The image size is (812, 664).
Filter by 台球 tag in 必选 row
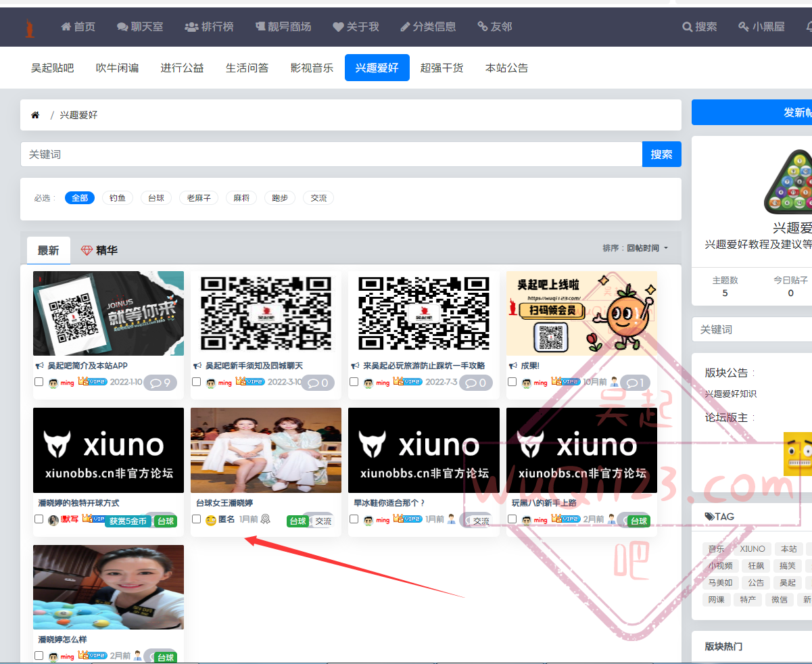tap(156, 198)
